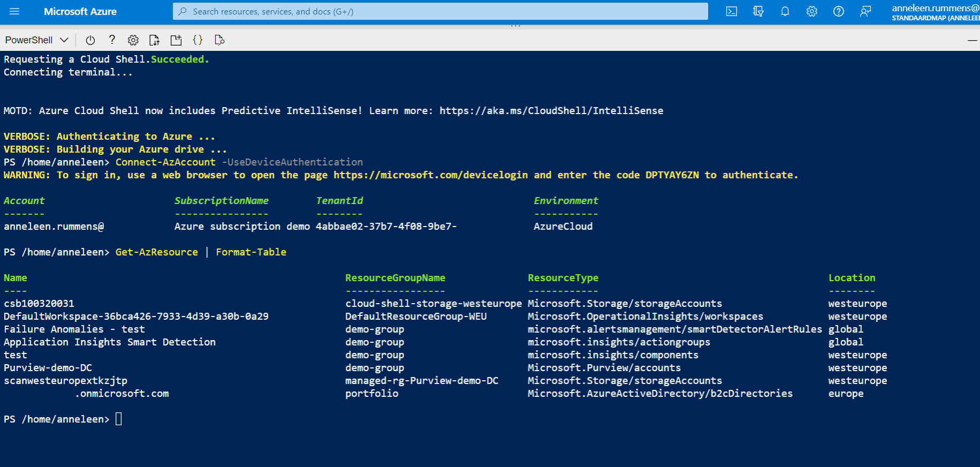Restart Cloud Shell with power icon

click(90, 40)
